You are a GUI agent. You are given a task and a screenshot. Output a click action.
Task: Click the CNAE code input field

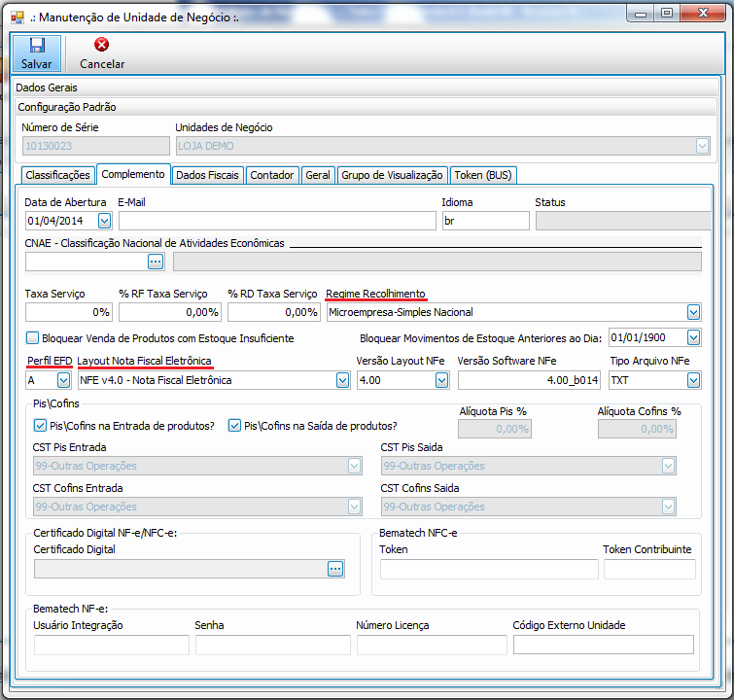coord(87,262)
